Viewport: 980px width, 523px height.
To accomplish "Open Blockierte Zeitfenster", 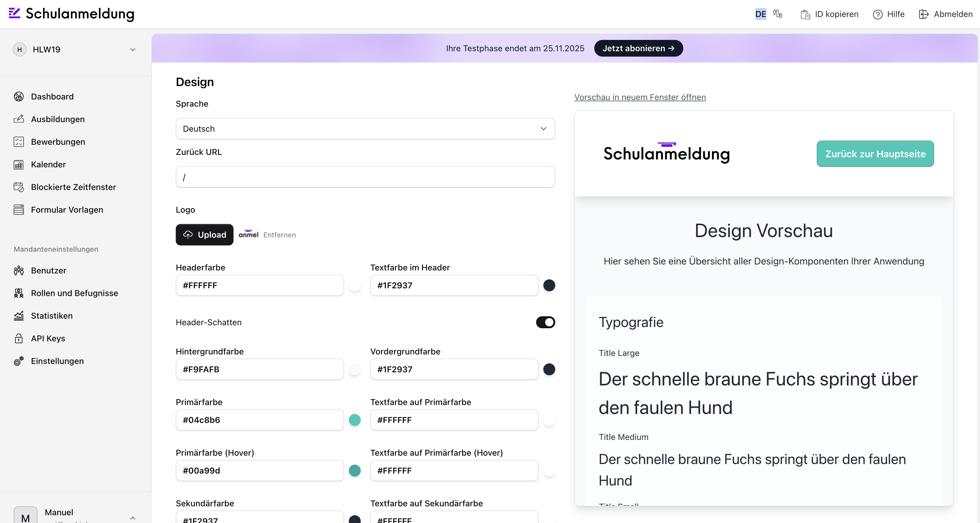I will (x=73, y=187).
